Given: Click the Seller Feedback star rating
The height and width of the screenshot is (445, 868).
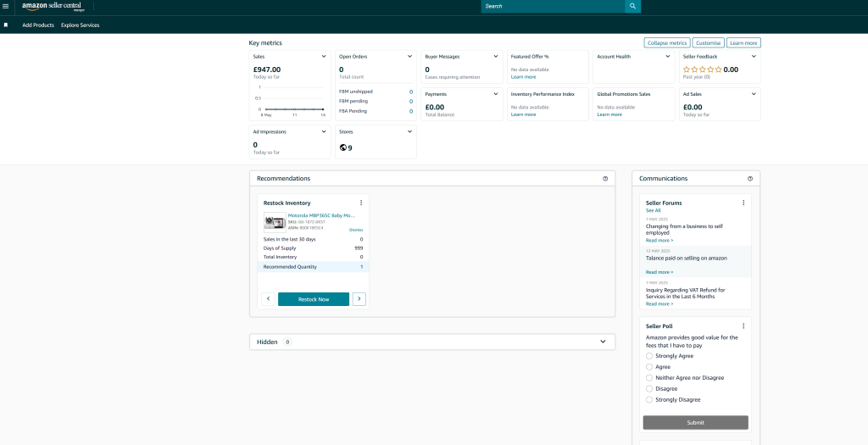Looking at the screenshot, I should coord(702,70).
